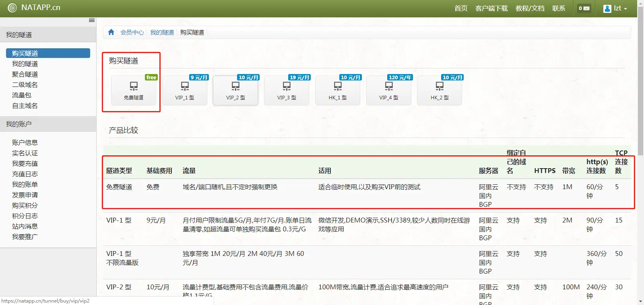Viewport: 644px width, 305px height.
Task: Click the 免费隧道 cell in comparison table
Action: [119, 187]
